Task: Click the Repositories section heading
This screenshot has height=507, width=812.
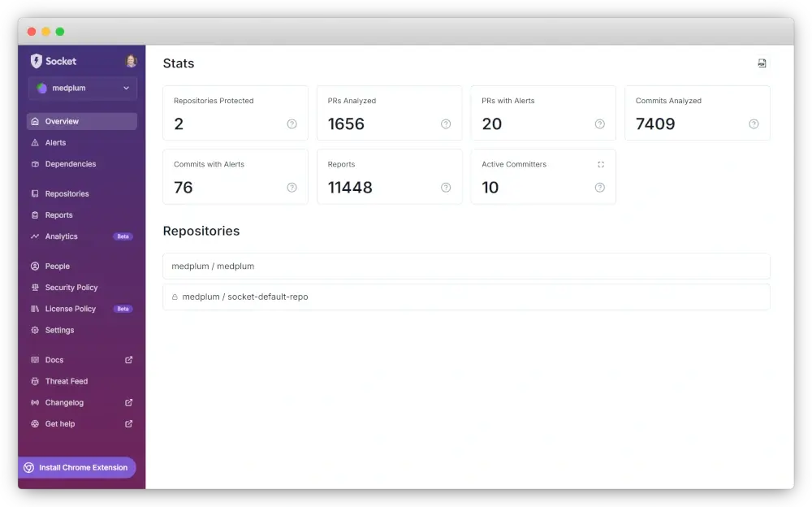Action: click(x=201, y=231)
